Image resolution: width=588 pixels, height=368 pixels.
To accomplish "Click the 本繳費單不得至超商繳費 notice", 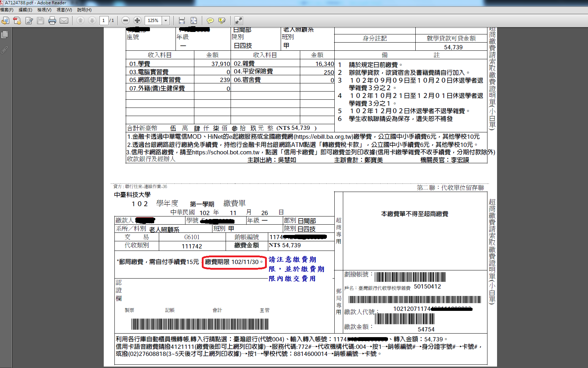I will [415, 214].
